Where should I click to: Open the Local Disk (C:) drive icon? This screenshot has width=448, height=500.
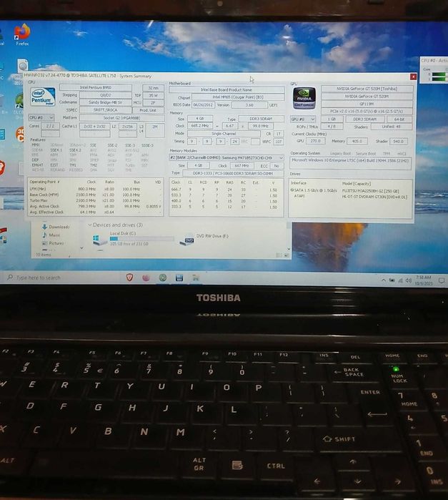[100, 239]
